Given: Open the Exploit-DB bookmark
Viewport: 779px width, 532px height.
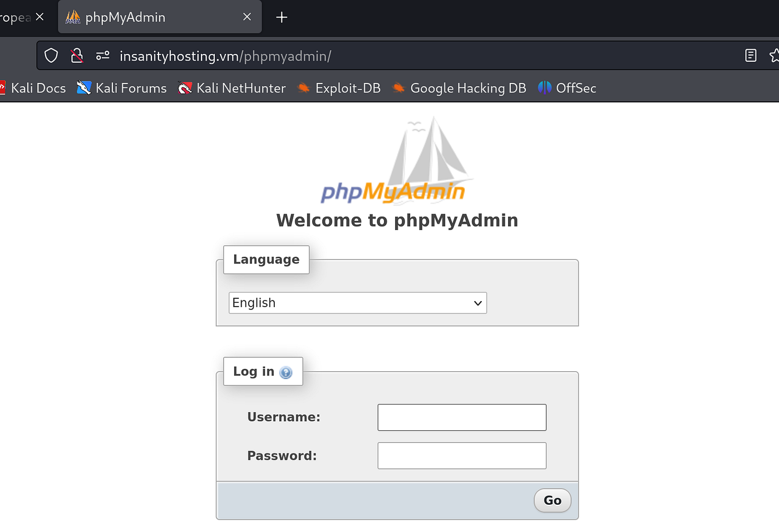Looking at the screenshot, I should (x=339, y=88).
